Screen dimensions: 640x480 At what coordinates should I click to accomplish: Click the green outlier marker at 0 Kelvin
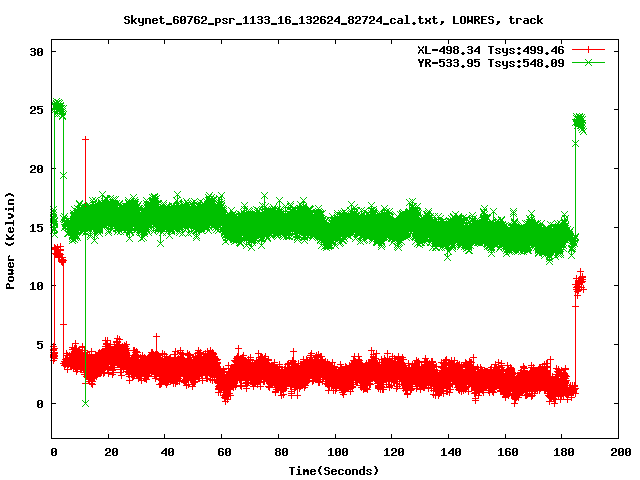click(85, 403)
